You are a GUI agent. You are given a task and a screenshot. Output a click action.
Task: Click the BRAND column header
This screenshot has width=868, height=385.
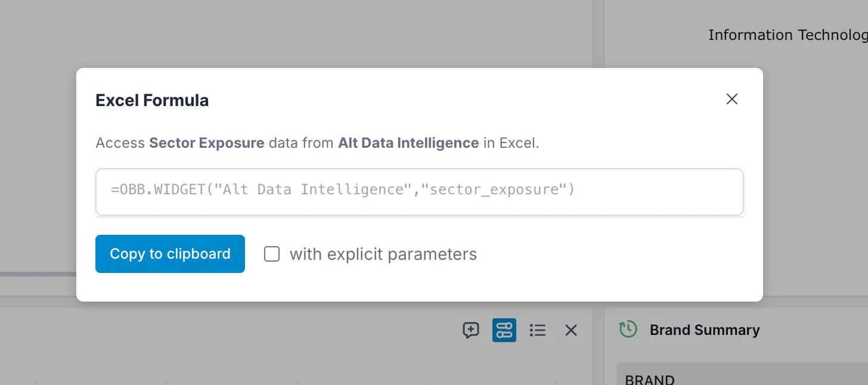(649, 379)
